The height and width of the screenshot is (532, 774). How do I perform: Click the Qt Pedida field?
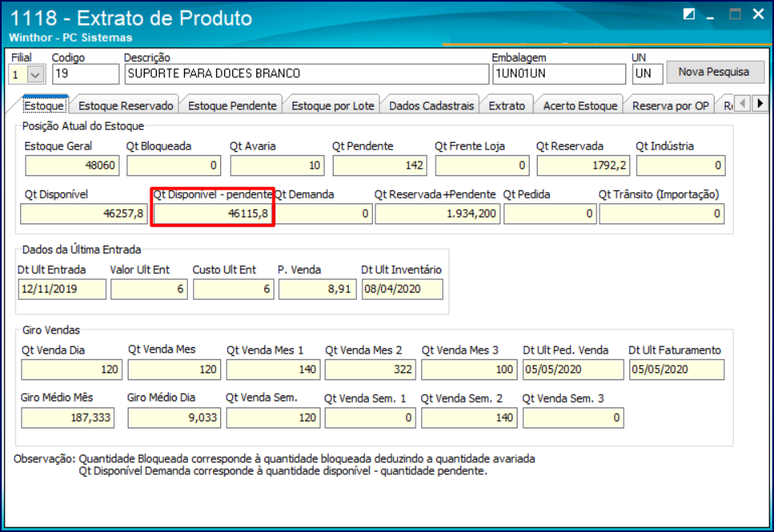pos(550,214)
